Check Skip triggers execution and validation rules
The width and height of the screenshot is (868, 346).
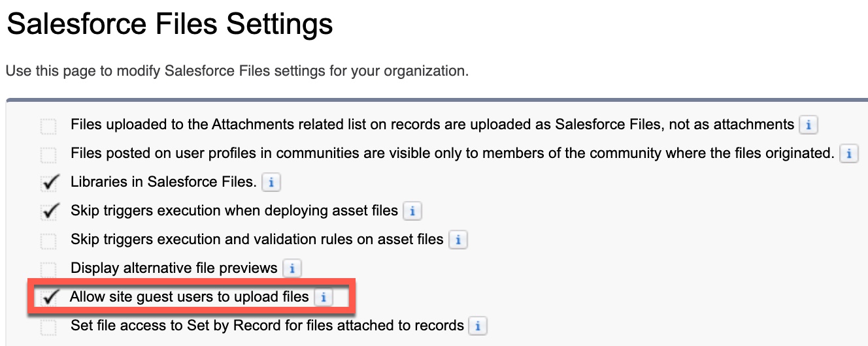[49, 240]
